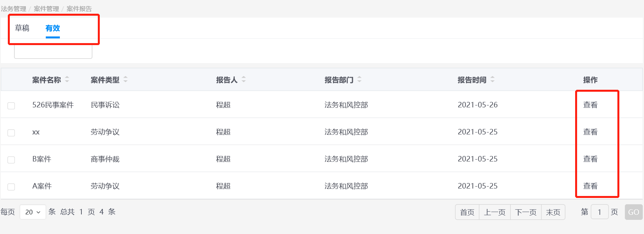Image resolution: width=644 pixels, height=234 pixels.
Task: Sort table by 案件类型 column
Action: [x=126, y=80]
